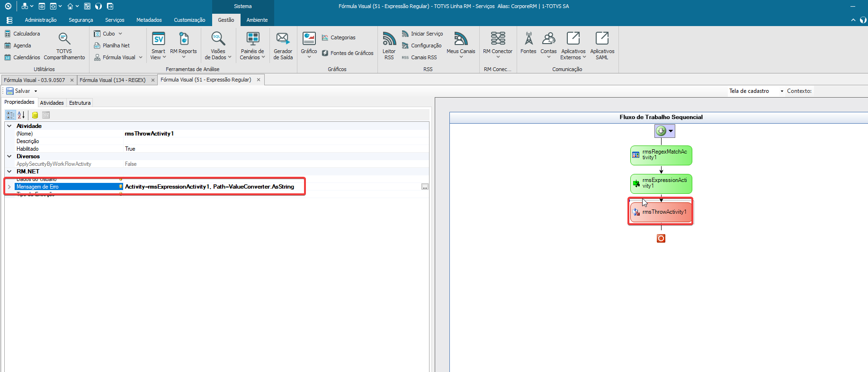Open the Metadados ribbon tab
The height and width of the screenshot is (372, 868).
[x=149, y=20]
